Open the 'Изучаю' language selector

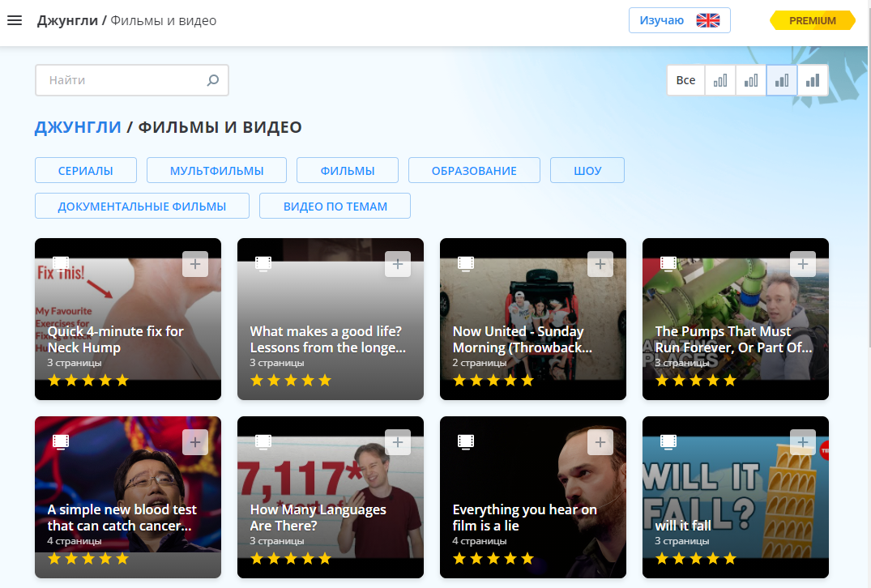[x=679, y=20]
